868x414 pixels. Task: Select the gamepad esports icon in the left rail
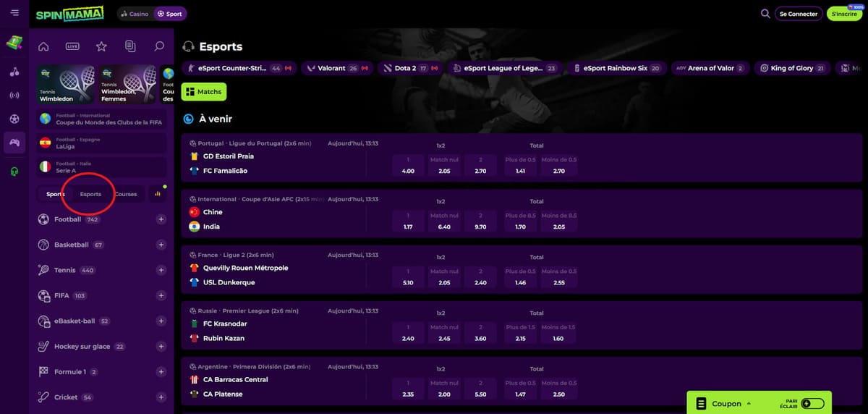point(14,143)
